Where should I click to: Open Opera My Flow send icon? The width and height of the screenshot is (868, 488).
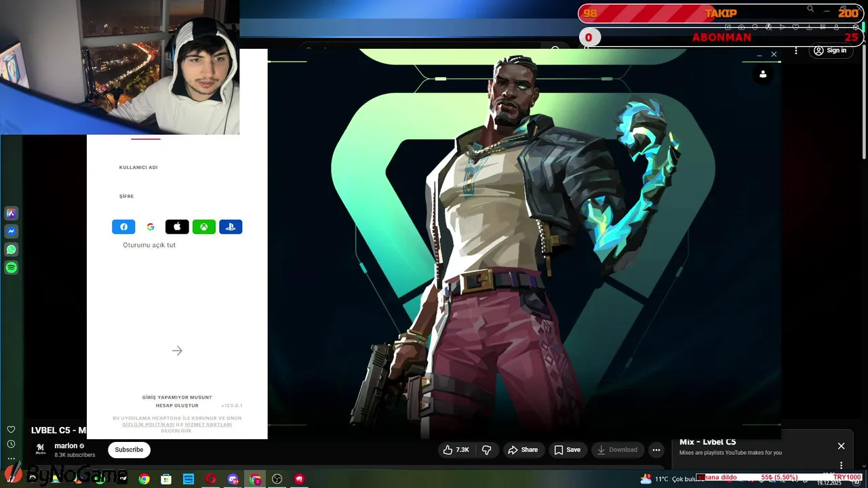[782, 27]
